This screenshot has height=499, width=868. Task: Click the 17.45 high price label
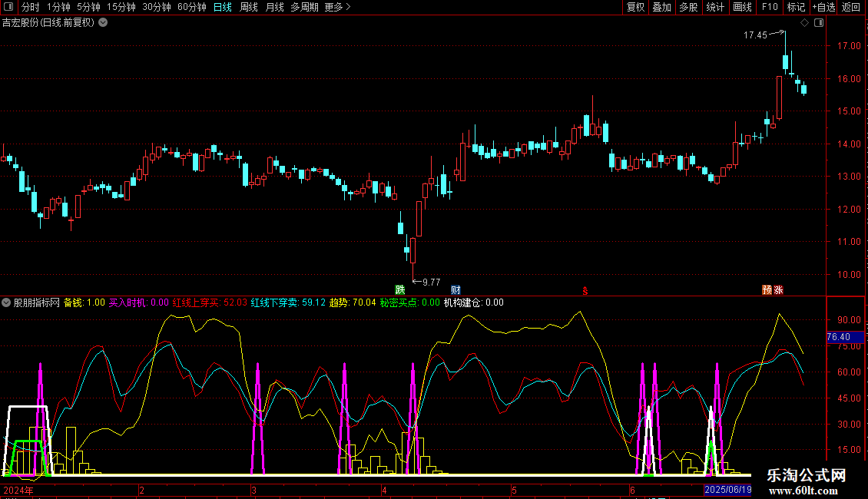pyautogui.click(x=755, y=35)
